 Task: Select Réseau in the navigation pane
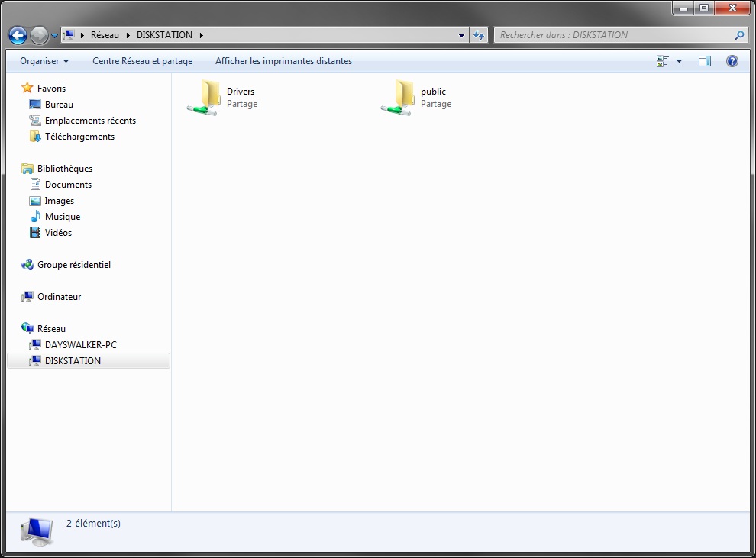tap(51, 329)
